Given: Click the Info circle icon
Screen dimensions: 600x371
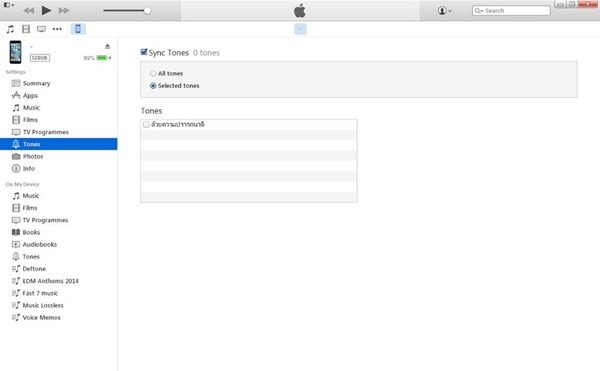Looking at the screenshot, I should pyautogui.click(x=16, y=169).
